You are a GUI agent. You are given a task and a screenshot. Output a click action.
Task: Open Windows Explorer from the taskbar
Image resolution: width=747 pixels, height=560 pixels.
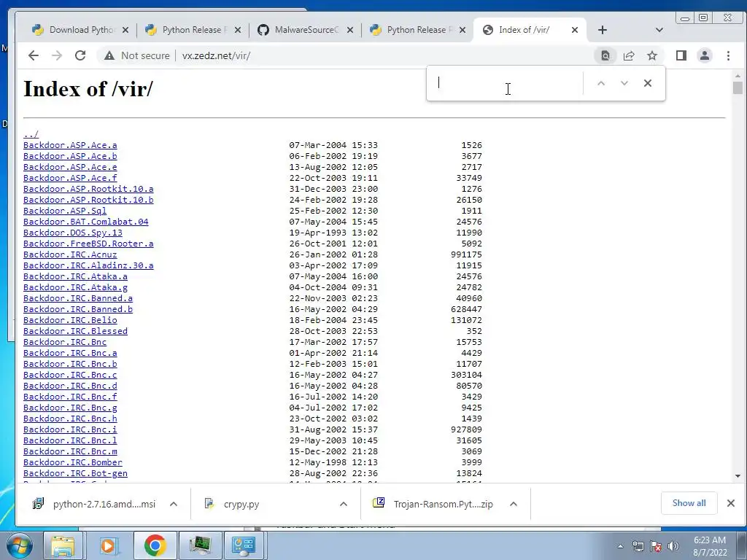point(63,545)
